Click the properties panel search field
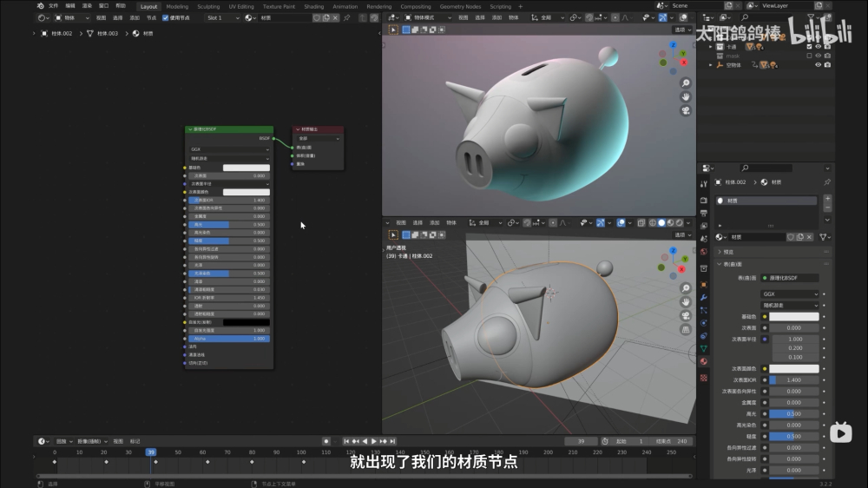 pyautogui.click(x=766, y=168)
